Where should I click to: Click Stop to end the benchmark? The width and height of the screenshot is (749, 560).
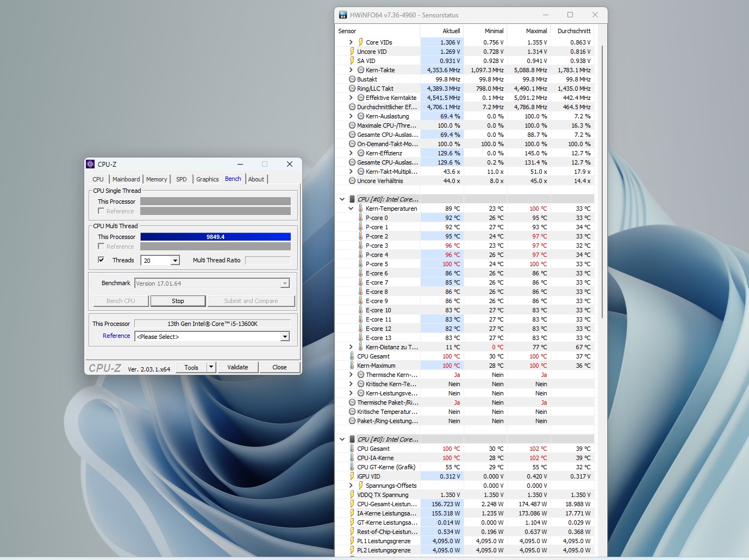tap(178, 301)
